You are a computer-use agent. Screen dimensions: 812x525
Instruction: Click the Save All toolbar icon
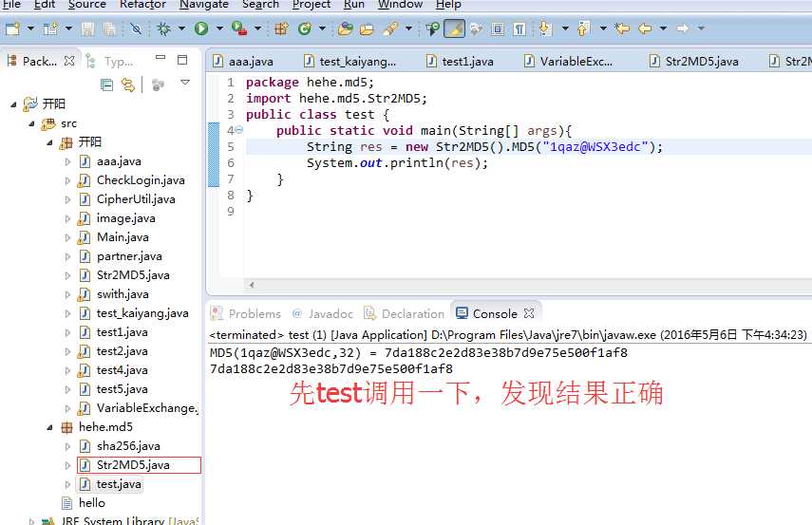pos(109,28)
